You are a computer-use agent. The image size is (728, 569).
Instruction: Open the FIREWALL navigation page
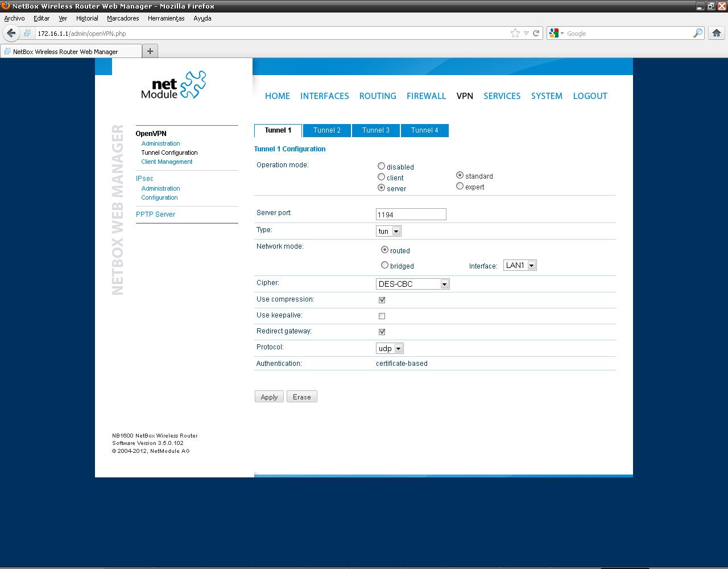click(426, 96)
